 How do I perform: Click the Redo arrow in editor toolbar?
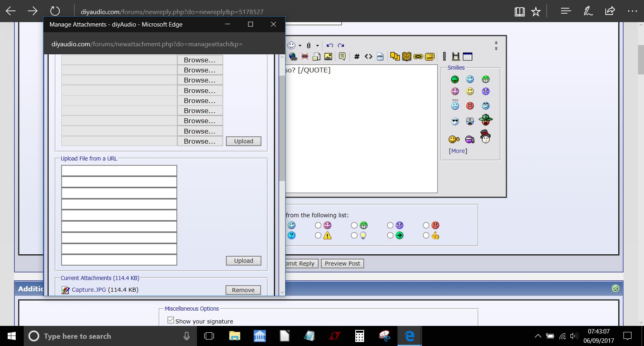(x=341, y=45)
